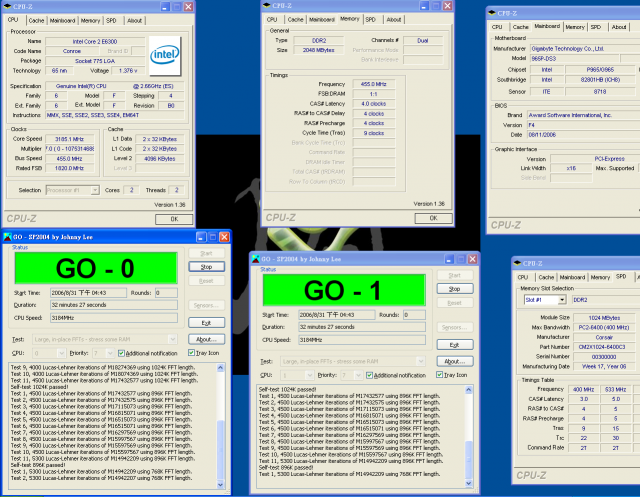The image size is (640, 497).
Task: Open Priority dropdown in GO-1 window
Action: 358,375
